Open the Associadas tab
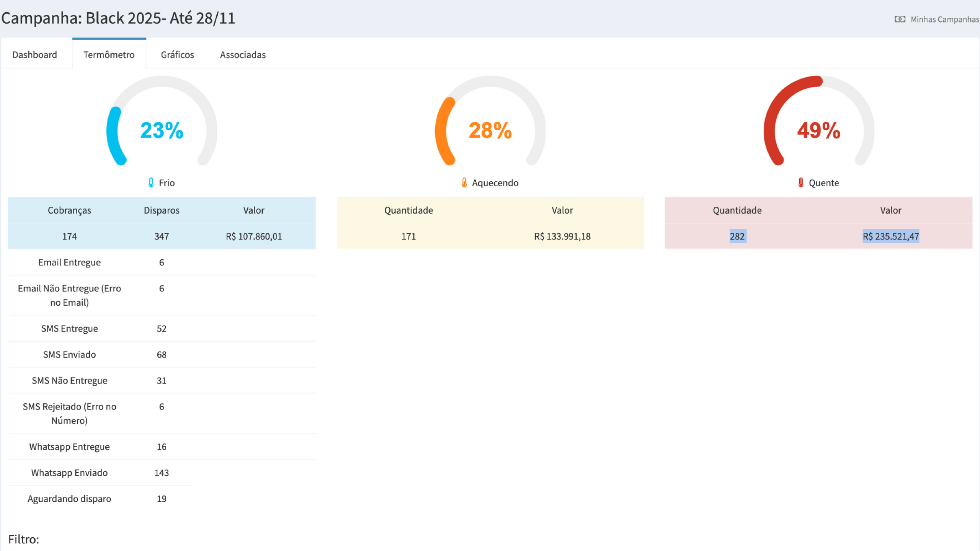 pos(243,55)
